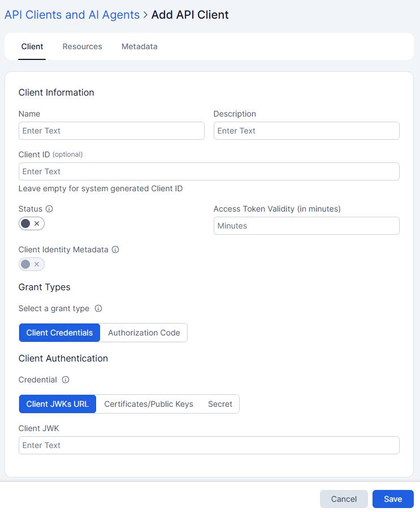This screenshot has height=512, width=420.
Task: Toggle the Status switch
Action: click(x=31, y=223)
